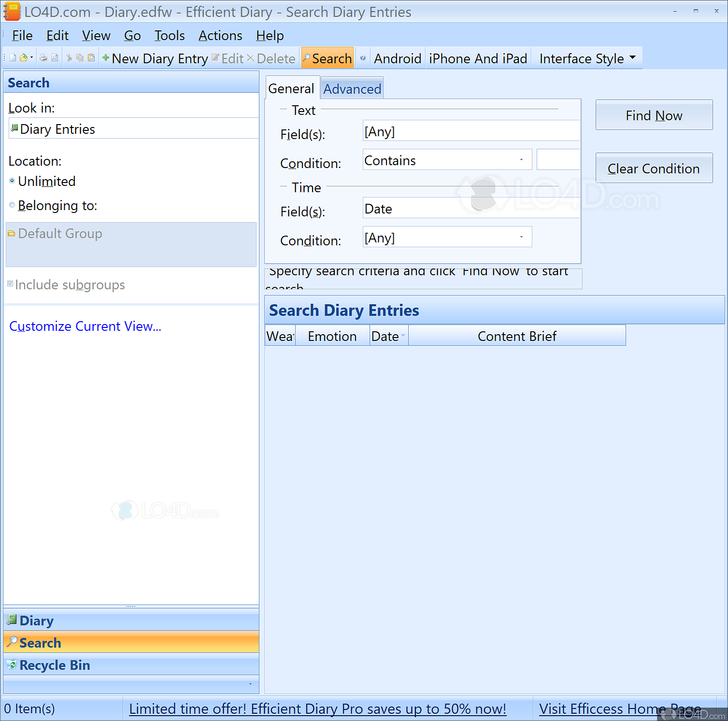The height and width of the screenshot is (721, 728).
Task: Open the Search panel via its toolbar icon
Action: pos(327,58)
